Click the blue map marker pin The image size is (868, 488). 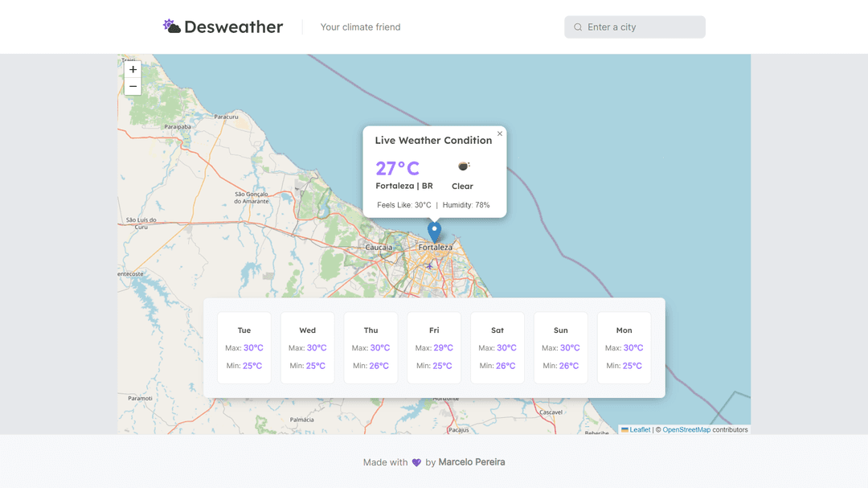pos(434,232)
